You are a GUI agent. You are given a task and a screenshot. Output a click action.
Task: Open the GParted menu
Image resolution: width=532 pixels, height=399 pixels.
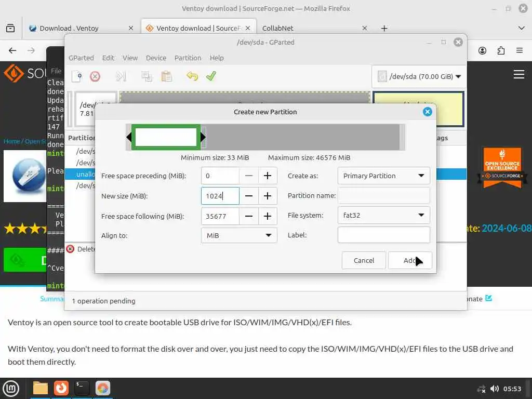[81, 58]
